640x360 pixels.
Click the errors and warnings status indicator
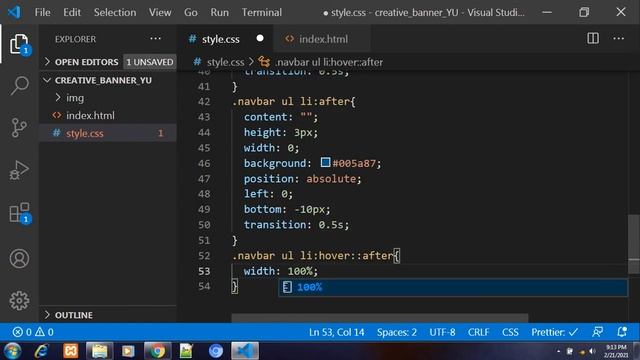coord(33,332)
